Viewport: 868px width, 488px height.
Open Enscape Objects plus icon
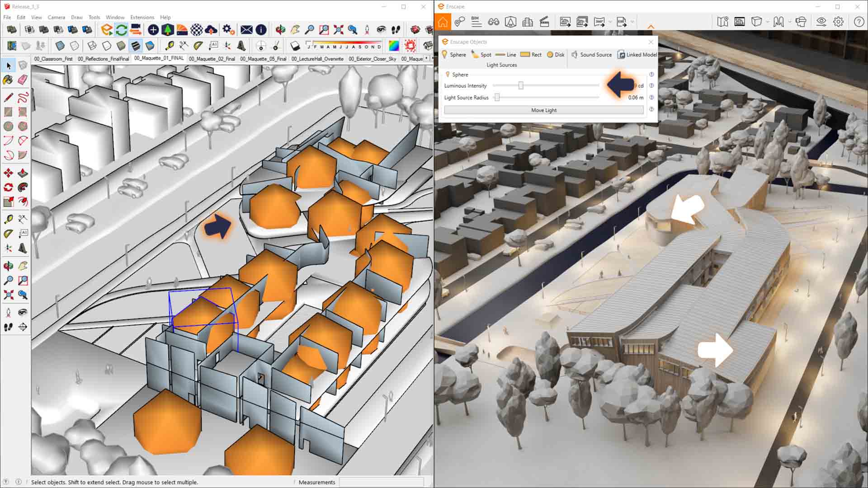click(x=153, y=30)
